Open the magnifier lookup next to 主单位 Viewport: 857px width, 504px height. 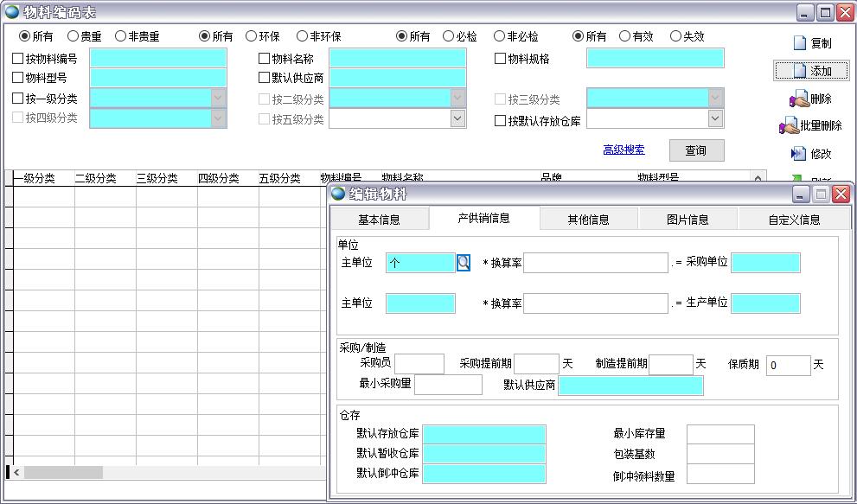click(x=463, y=262)
